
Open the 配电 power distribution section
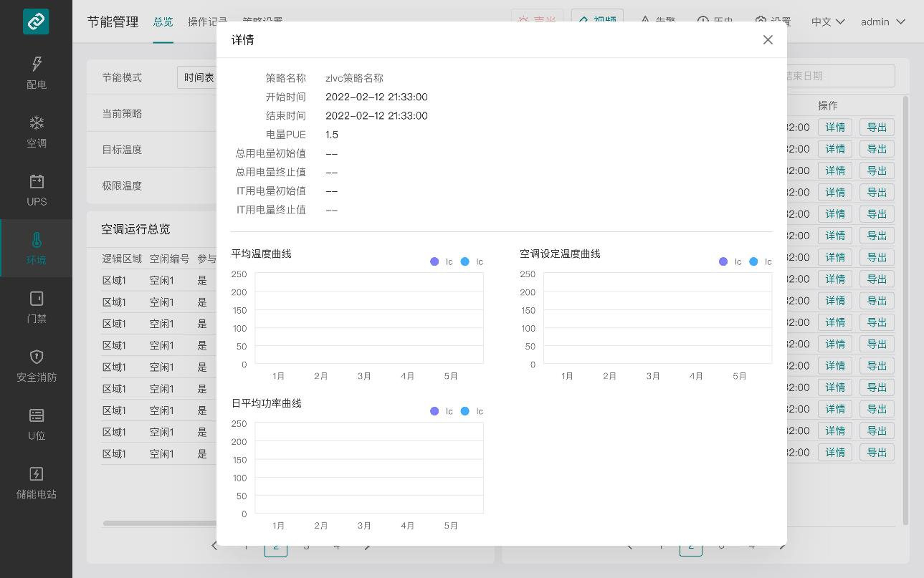(37, 72)
